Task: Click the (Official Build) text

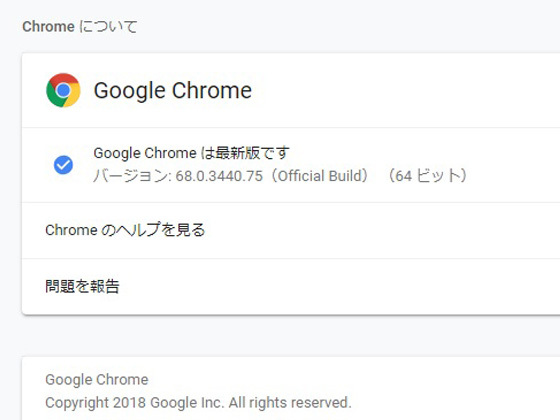Action: coord(320,176)
